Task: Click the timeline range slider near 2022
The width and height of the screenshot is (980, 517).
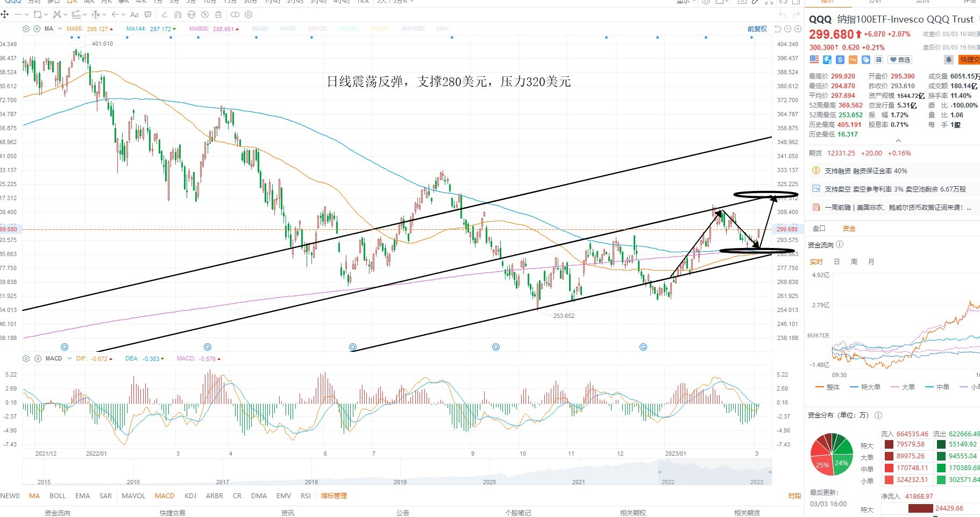Action: 660,472
